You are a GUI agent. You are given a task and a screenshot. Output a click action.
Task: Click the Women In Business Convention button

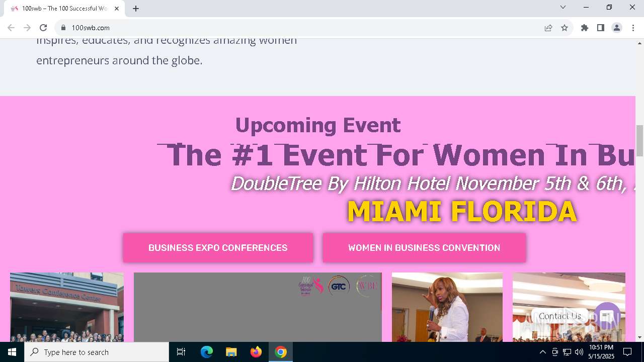click(424, 247)
